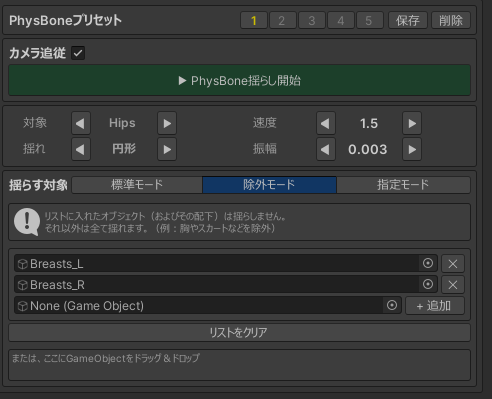Click the 保存 preset button
This screenshot has height=399, width=492.
(x=408, y=21)
